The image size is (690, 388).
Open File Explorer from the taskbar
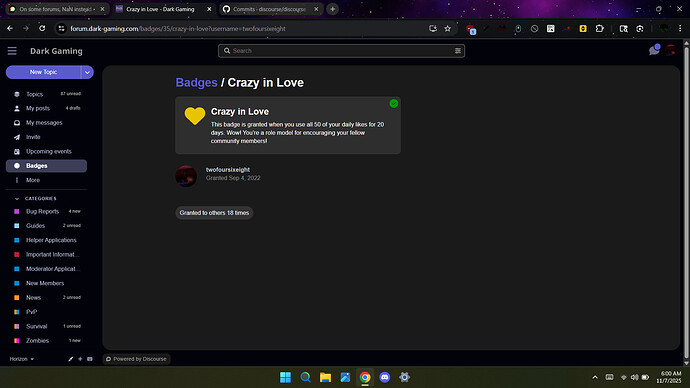click(x=325, y=377)
